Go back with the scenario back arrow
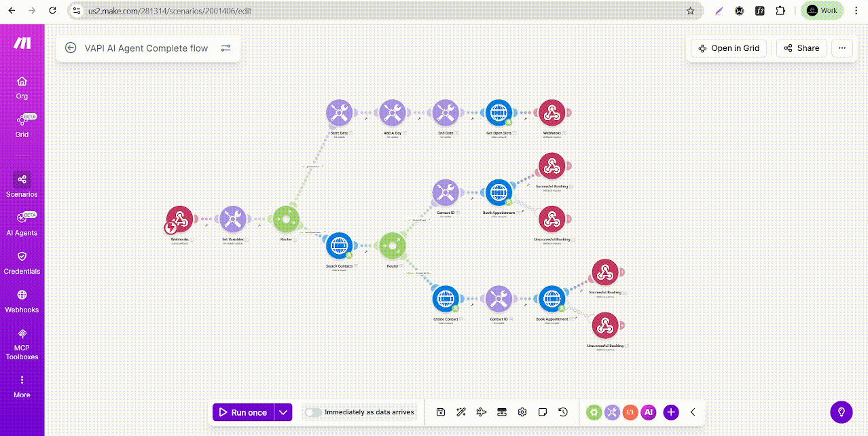The image size is (868, 436). [71, 48]
